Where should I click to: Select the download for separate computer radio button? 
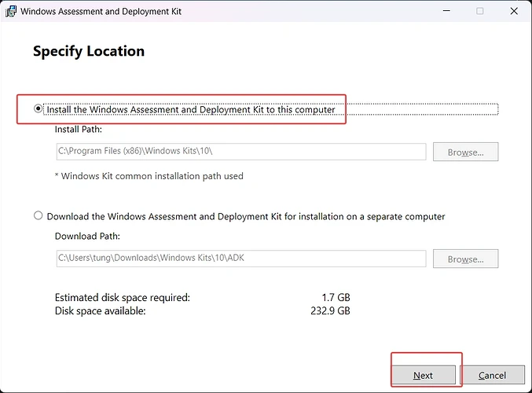tap(39, 216)
